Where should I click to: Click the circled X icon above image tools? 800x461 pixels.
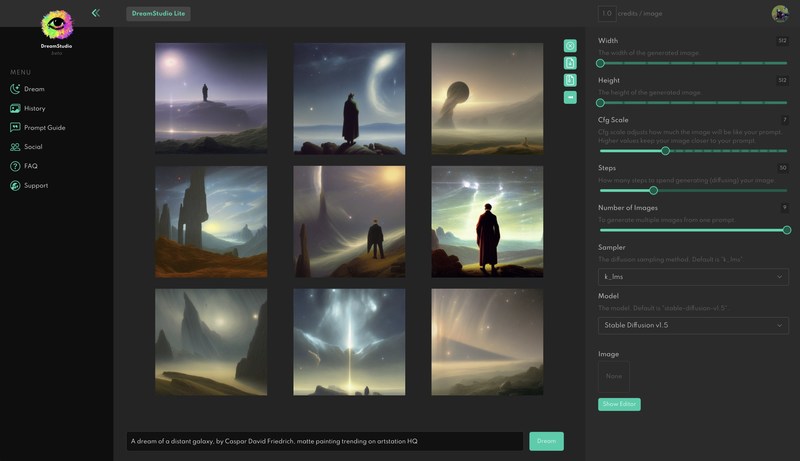[570, 46]
